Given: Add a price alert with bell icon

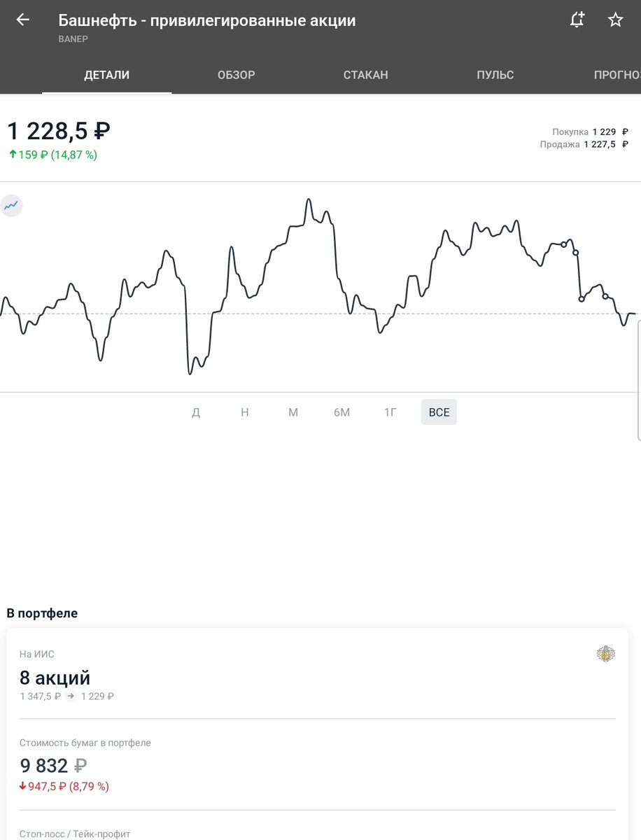Looking at the screenshot, I should pyautogui.click(x=577, y=20).
